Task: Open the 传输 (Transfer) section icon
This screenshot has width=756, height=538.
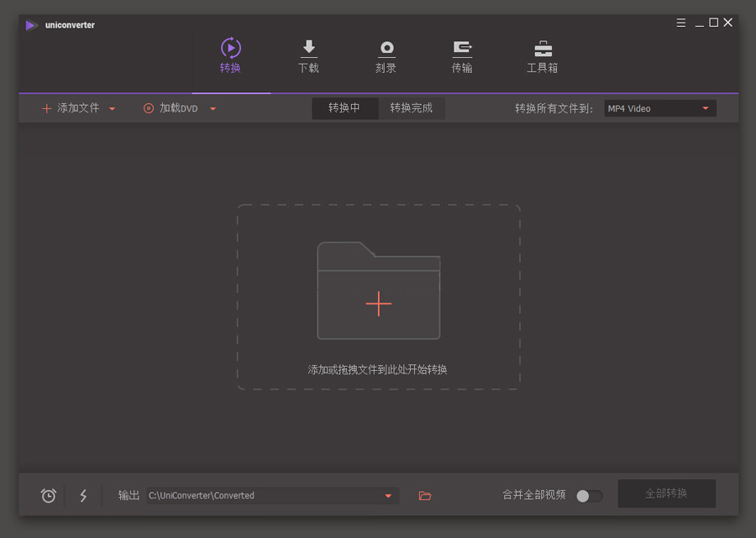Action: point(462,48)
